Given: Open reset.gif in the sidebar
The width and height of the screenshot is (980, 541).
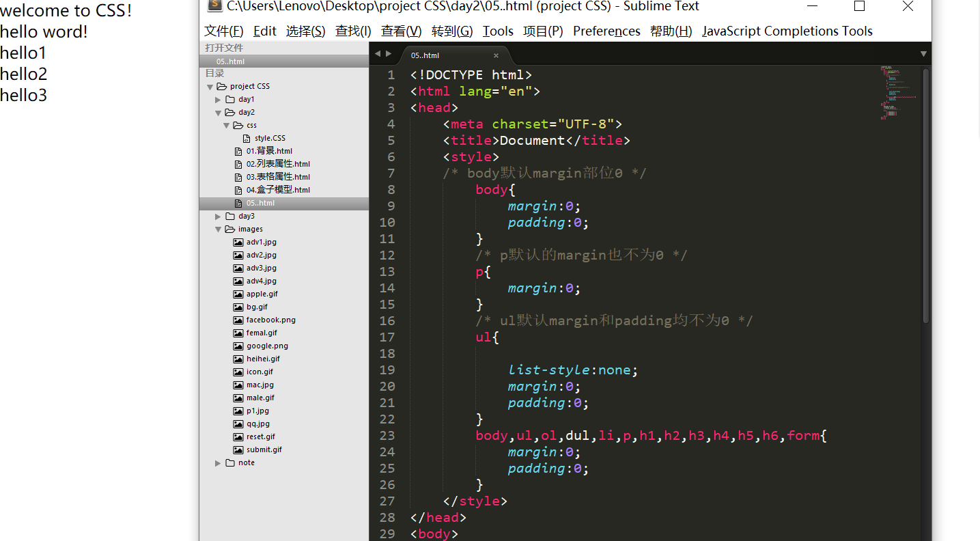Looking at the screenshot, I should point(261,437).
